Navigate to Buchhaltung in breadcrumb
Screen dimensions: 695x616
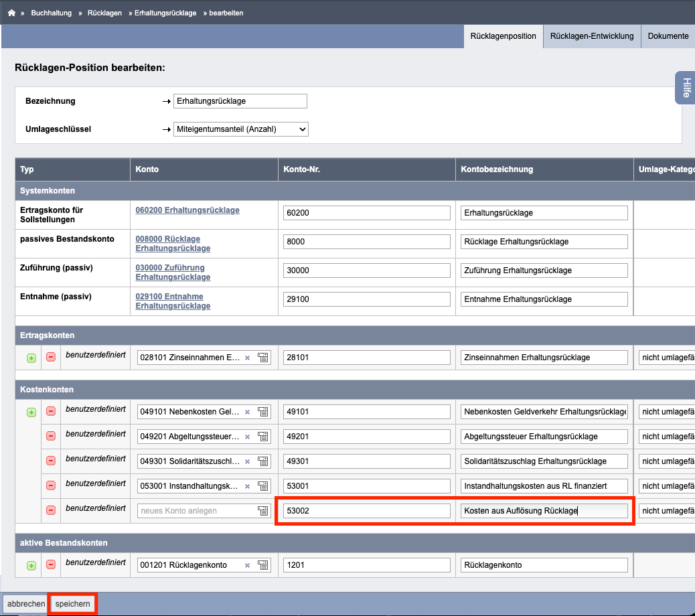click(x=52, y=13)
